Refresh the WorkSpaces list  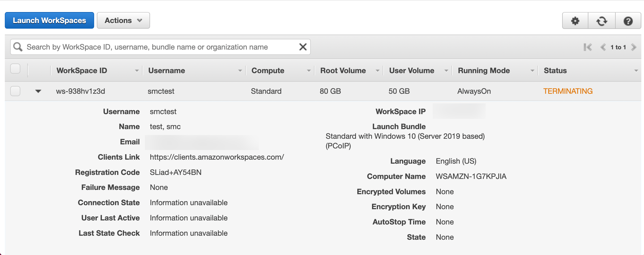(x=602, y=20)
